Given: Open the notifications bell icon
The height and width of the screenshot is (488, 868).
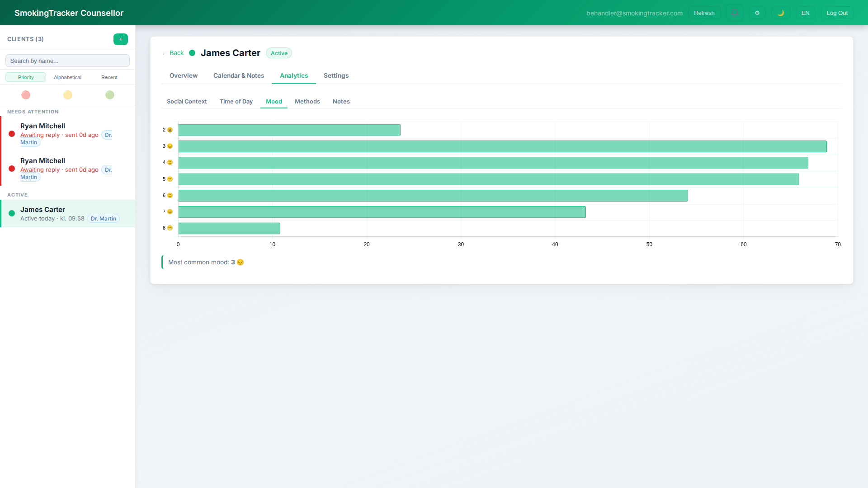Looking at the screenshot, I should coord(734,13).
